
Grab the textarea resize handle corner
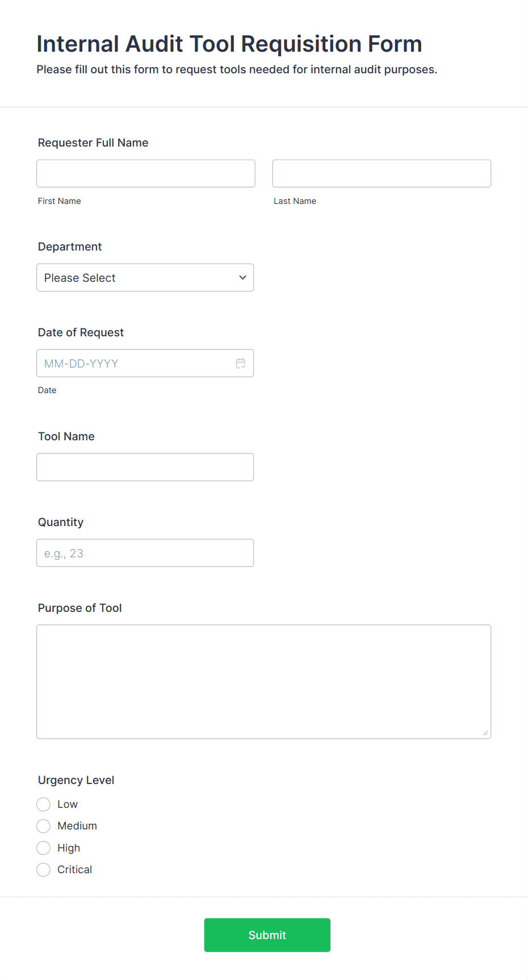click(485, 733)
